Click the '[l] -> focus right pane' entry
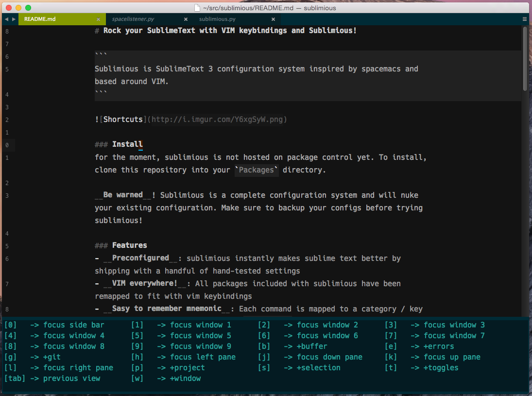Screen dimensions: 532x396 point(59,368)
